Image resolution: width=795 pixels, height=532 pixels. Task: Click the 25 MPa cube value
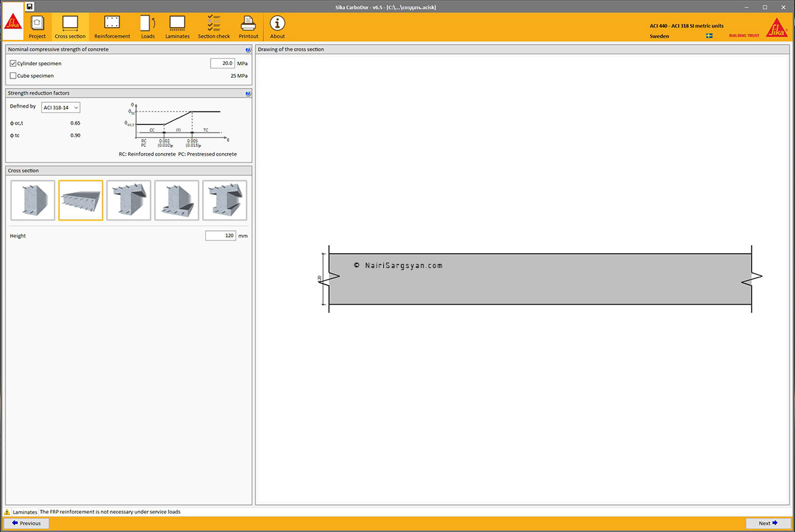click(x=239, y=76)
